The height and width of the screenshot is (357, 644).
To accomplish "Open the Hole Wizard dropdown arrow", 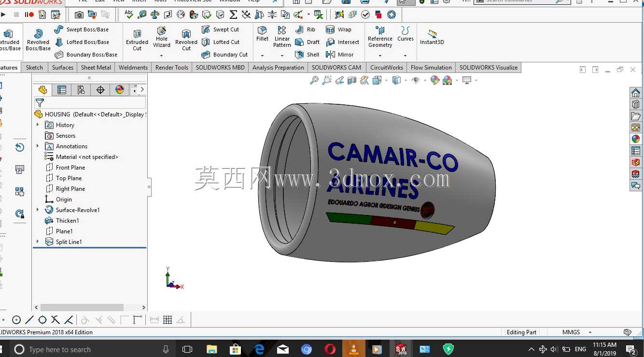I will coord(162,56).
